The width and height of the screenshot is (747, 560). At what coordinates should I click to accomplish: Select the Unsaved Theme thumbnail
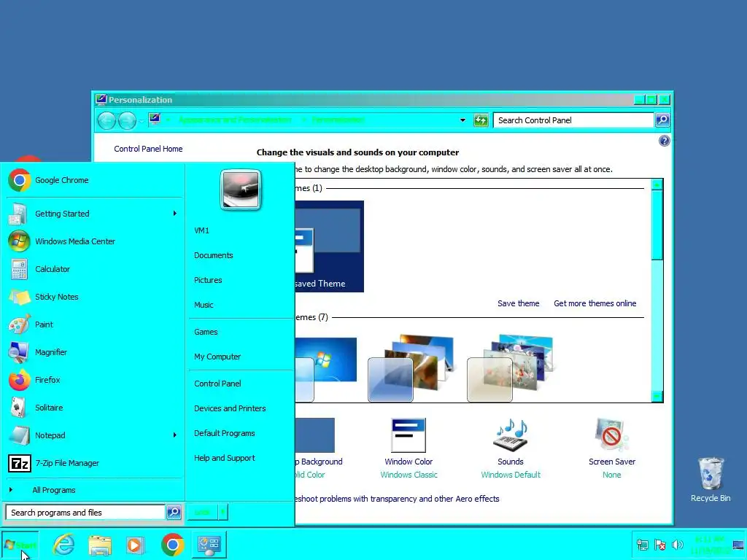[330, 246]
